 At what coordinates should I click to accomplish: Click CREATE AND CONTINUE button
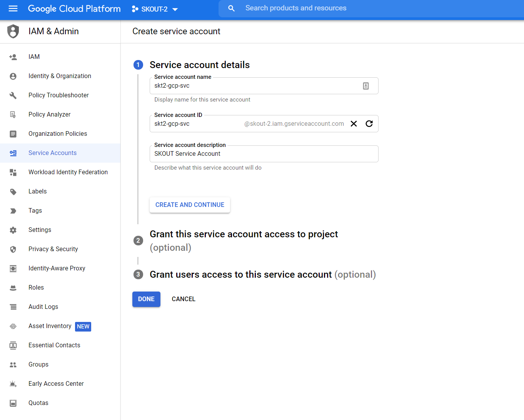pos(190,205)
